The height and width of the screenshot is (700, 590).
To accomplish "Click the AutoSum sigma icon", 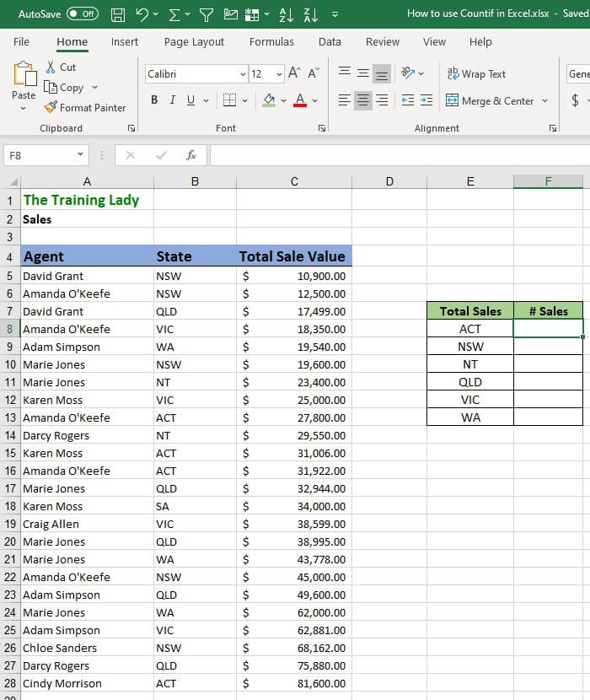I will tap(174, 14).
